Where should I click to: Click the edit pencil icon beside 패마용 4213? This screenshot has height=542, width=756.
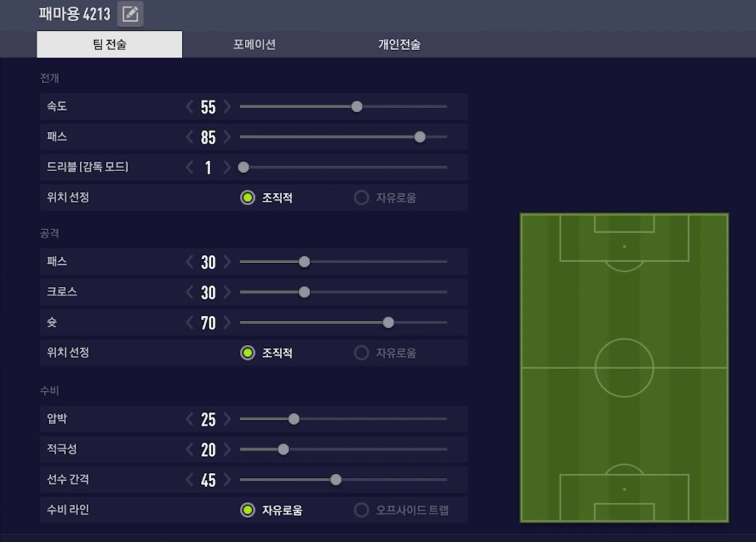pos(130,14)
